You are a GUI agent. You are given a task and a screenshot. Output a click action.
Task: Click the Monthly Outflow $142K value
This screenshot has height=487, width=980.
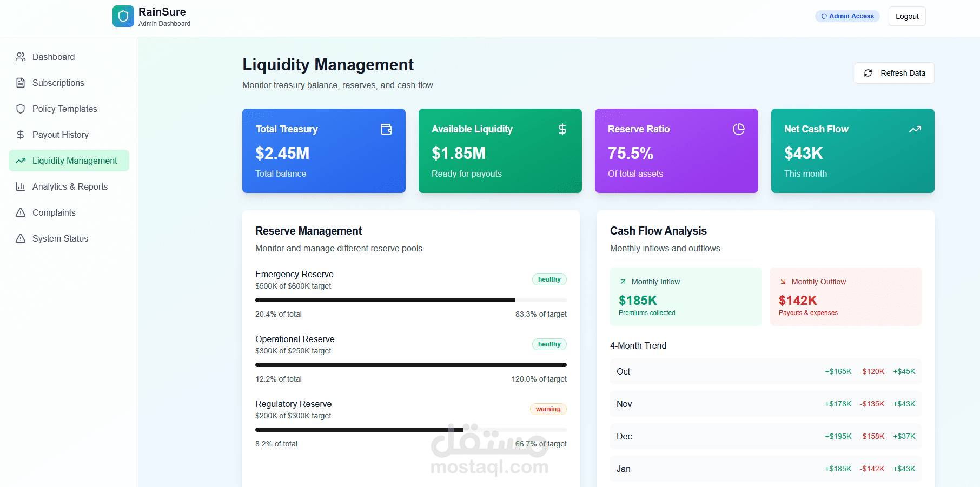point(798,301)
